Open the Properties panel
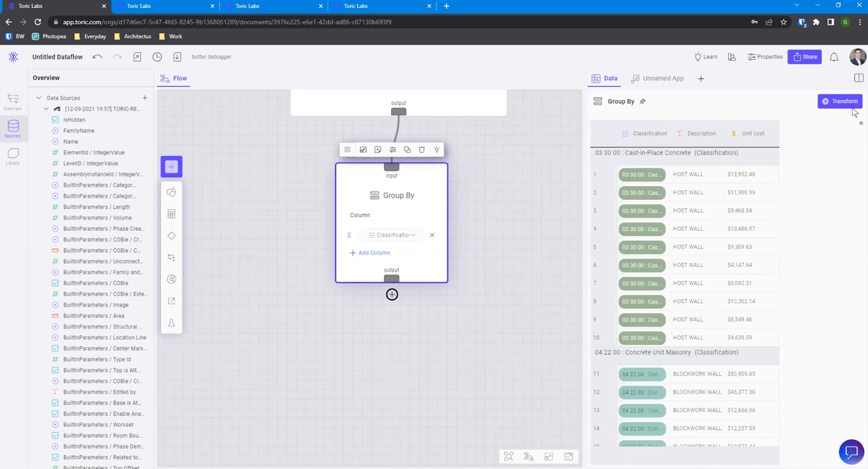The image size is (868, 469). (765, 56)
